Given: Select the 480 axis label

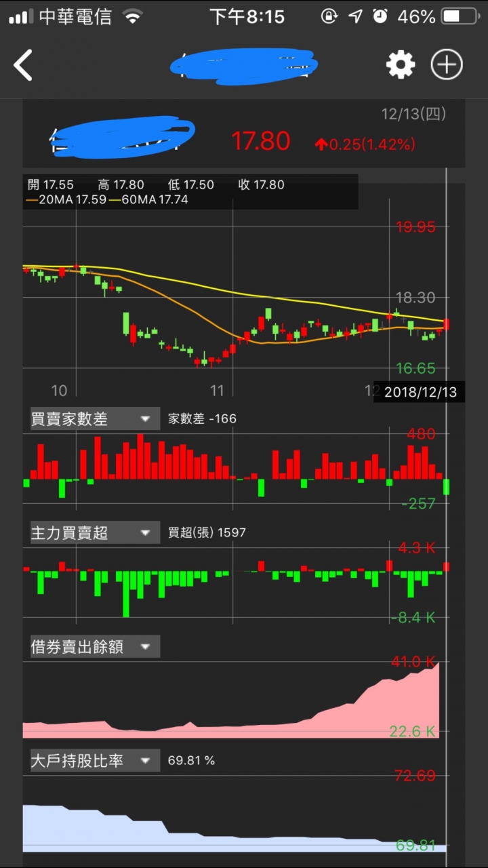Looking at the screenshot, I should point(422,434).
